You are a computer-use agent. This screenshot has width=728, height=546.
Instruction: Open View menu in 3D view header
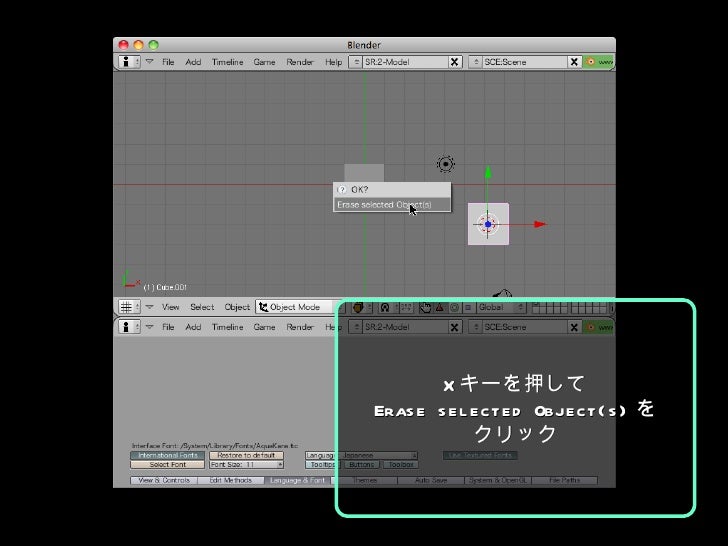(170, 307)
